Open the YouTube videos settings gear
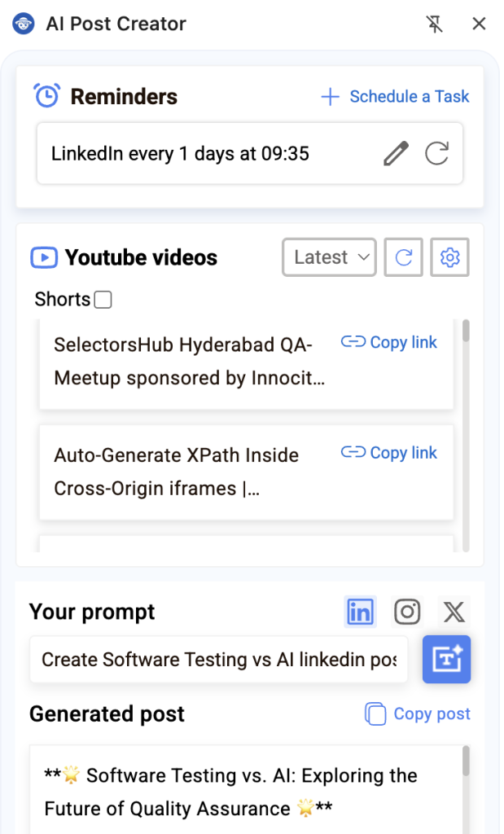 449,257
